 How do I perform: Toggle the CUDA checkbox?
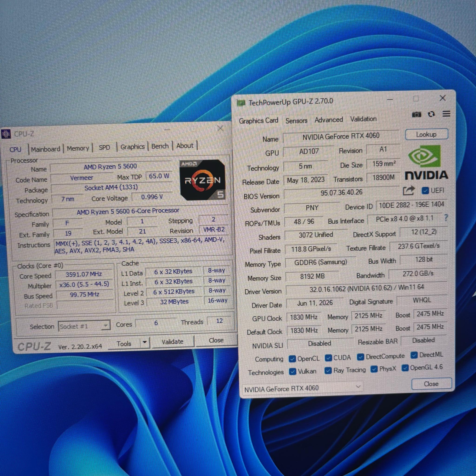point(328,358)
